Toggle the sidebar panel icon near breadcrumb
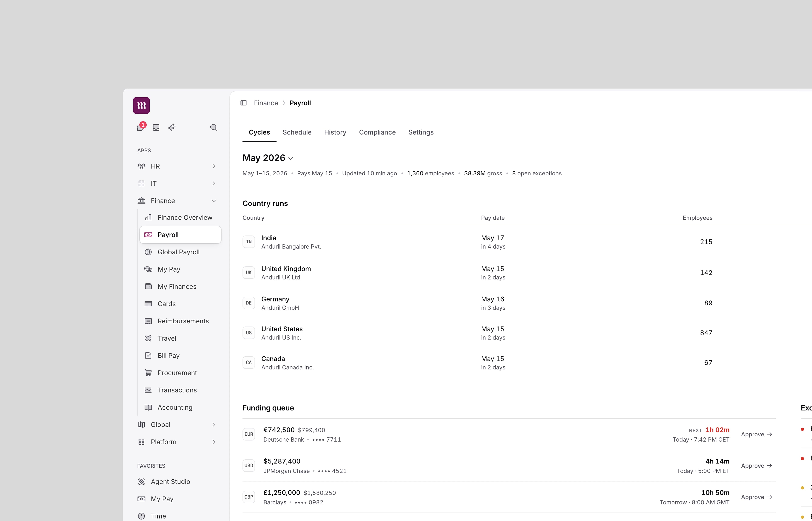Screen dimensions: 812x521 pos(243,103)
